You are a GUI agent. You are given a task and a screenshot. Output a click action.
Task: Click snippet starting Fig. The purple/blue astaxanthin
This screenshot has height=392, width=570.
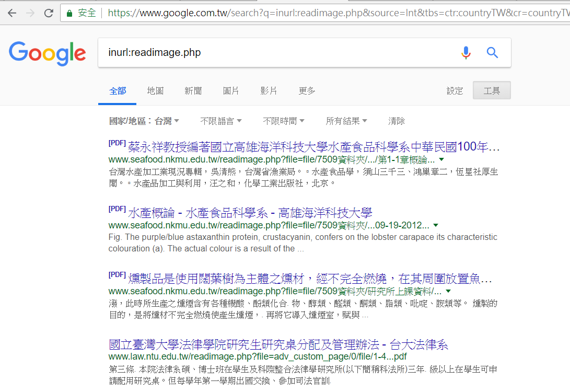[x=303, y=243]
